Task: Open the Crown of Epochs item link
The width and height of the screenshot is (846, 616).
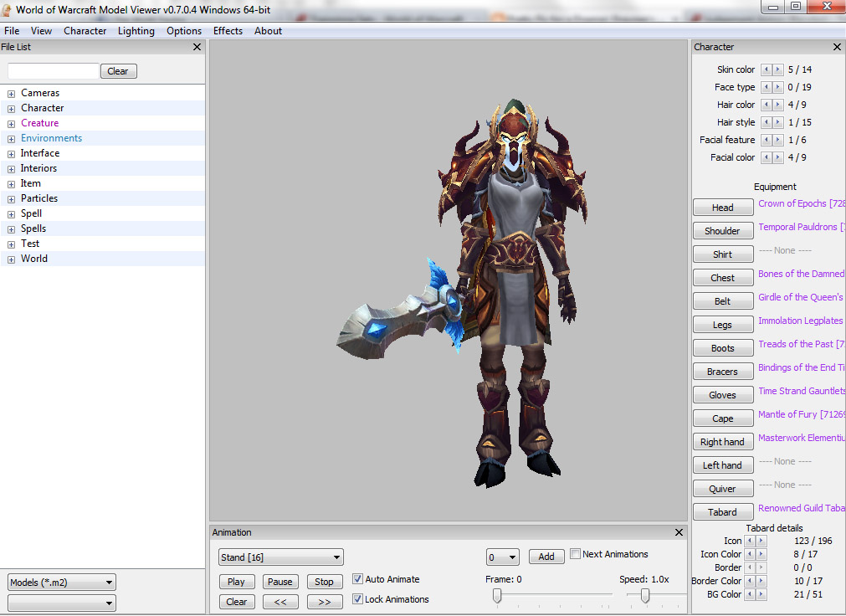Action: pos(801,203)
